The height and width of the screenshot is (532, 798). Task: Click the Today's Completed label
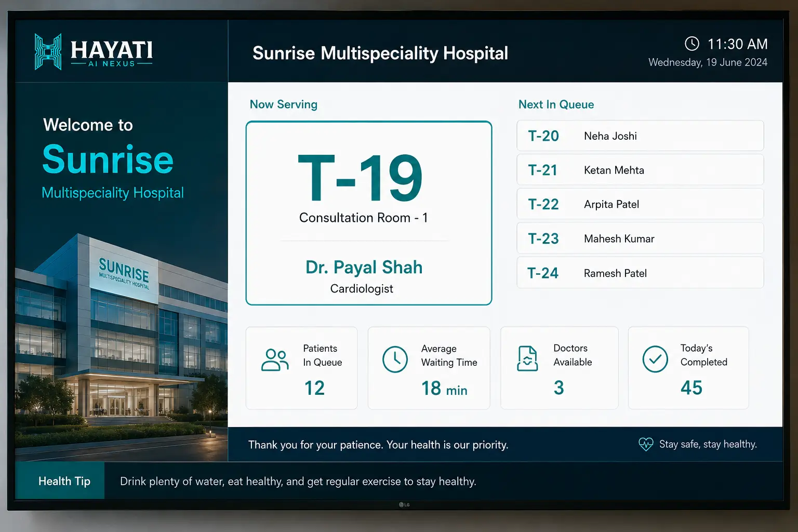704,355
